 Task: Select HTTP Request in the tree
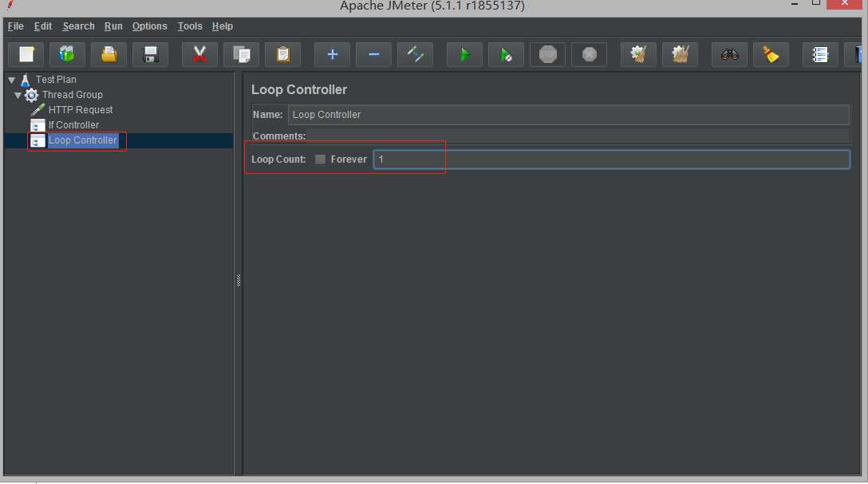coord(81,109)
